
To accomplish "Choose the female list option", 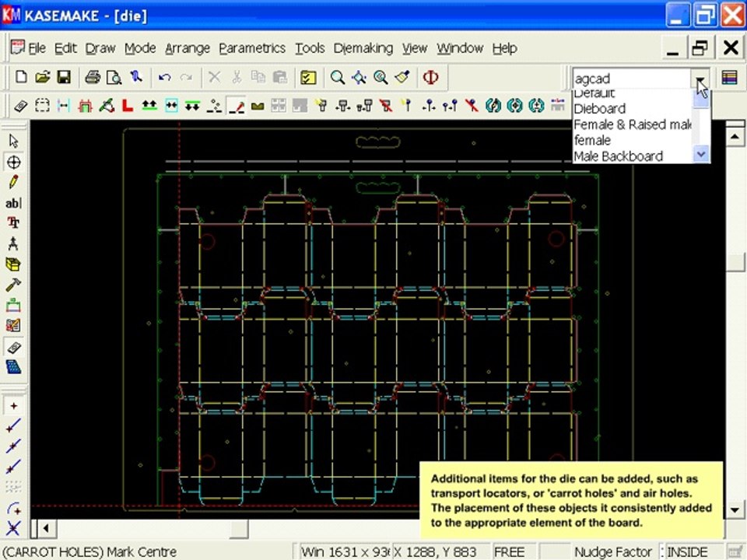I will tap(632, 141).
